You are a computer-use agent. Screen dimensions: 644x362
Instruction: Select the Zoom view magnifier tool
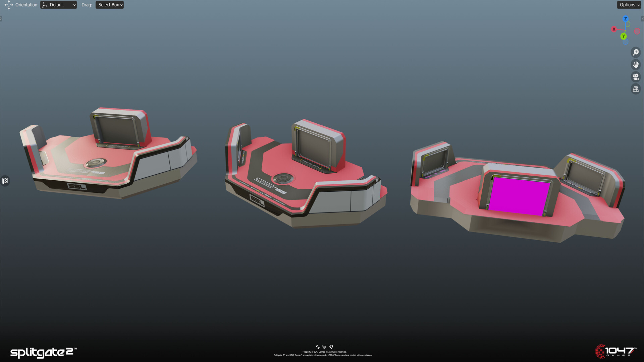pos(636,52)
